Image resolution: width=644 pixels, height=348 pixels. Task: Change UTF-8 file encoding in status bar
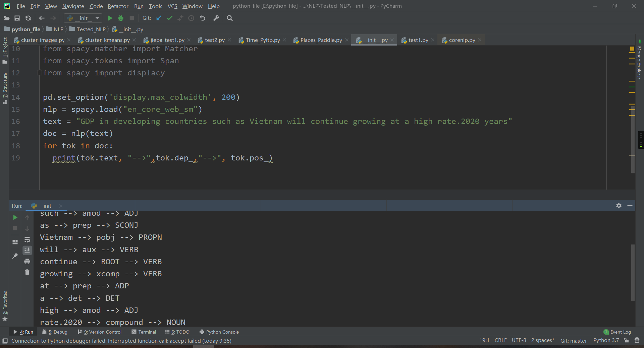pyautogui.click(x=519, y=340)
